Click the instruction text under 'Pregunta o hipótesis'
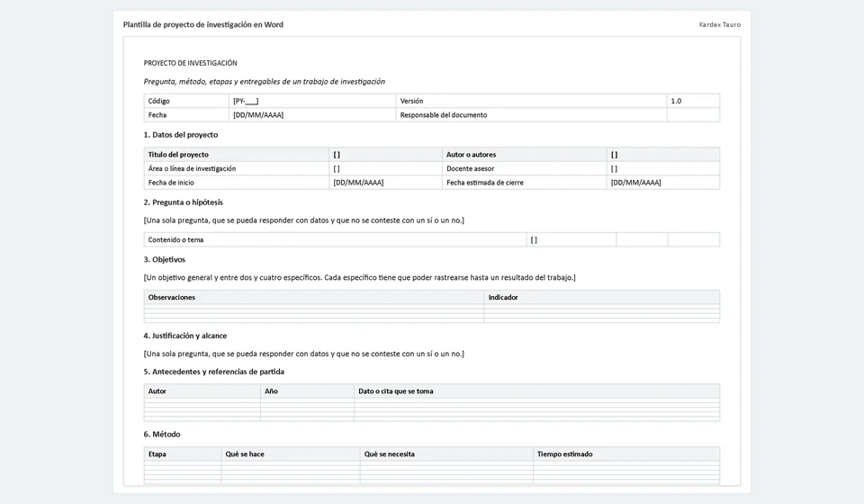The height and width of the screenshot is (504, 864). pos(303,220)
